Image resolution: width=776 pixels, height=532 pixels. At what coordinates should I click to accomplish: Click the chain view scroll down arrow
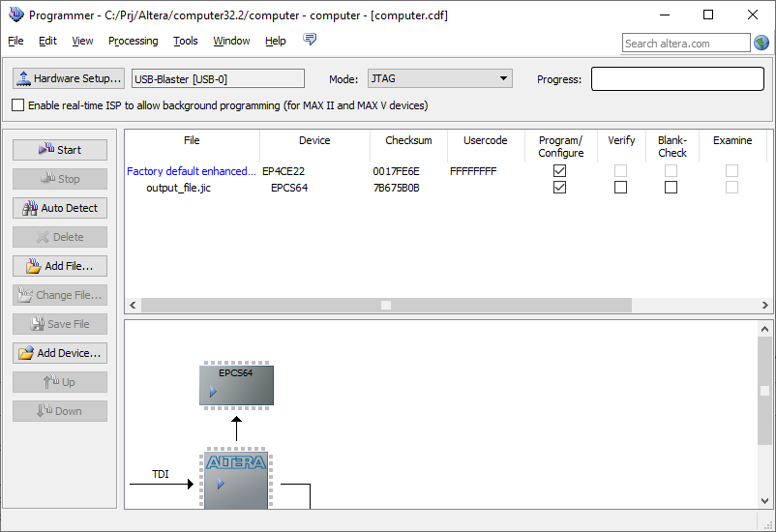pos(764,501)
